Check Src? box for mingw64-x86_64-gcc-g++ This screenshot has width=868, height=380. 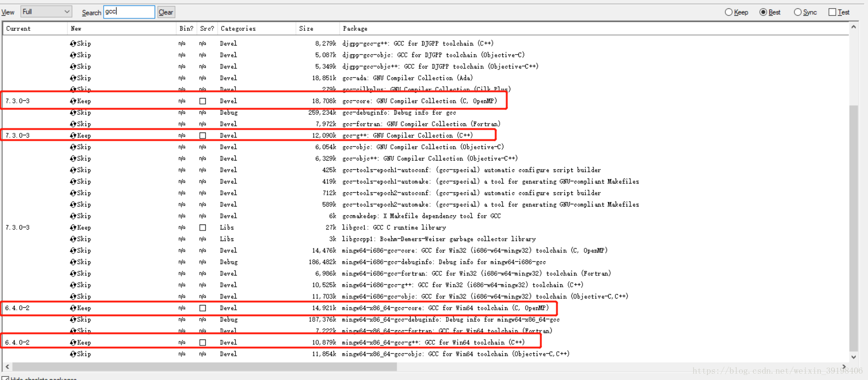coord(203,342)
